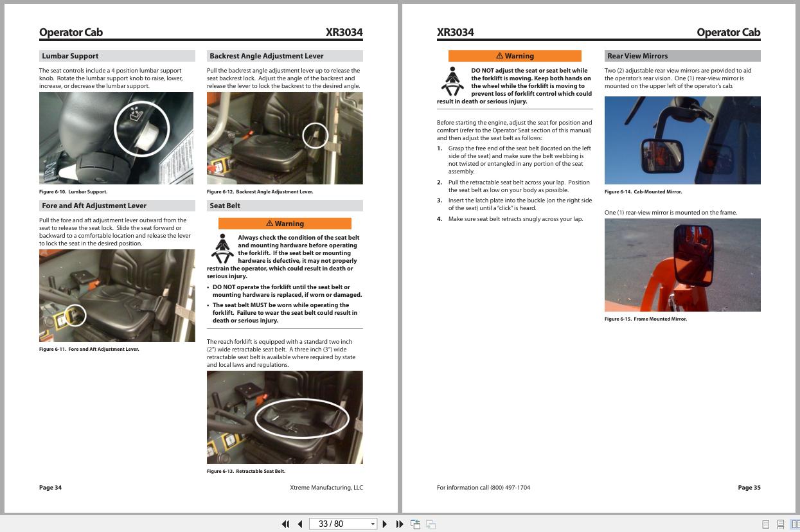Switch to single page view
Image resolution: width=800 pixels, height=532 pixels.
click(766, 524)
